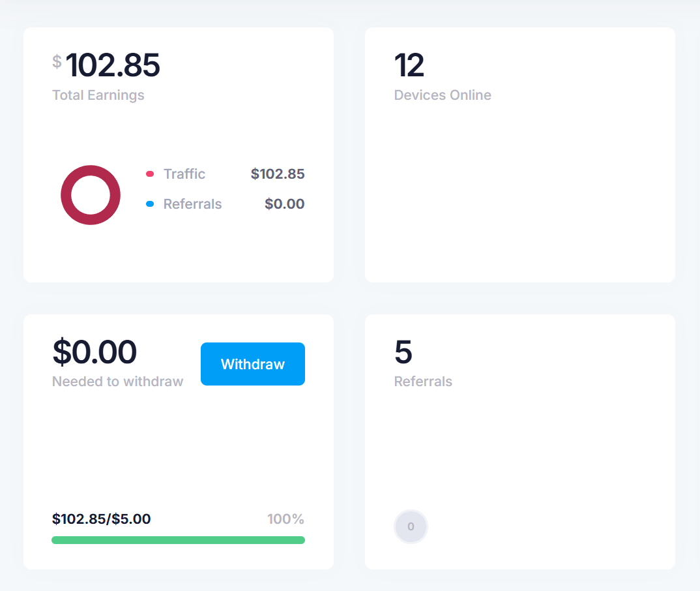Click the 100% progress percentage
The image size is (700, 591).
coord(285,519)
